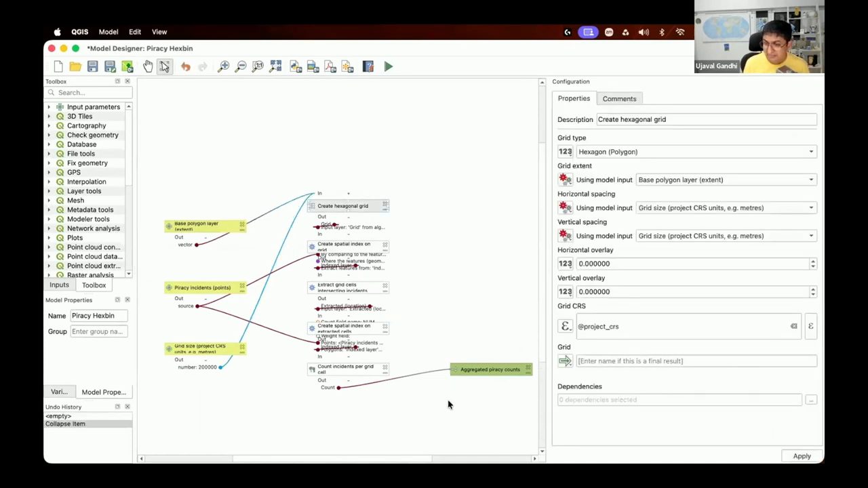Change value source type for Grid extent
The image size is (868, 488).
click(x=565, y=180)
